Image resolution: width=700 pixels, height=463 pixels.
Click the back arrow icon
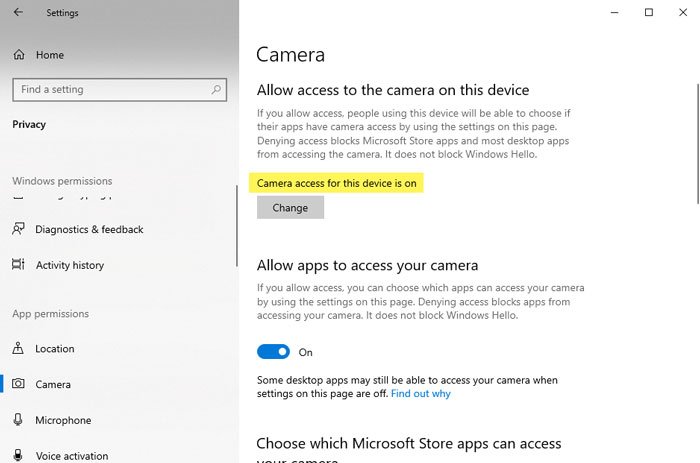(18, 13)
